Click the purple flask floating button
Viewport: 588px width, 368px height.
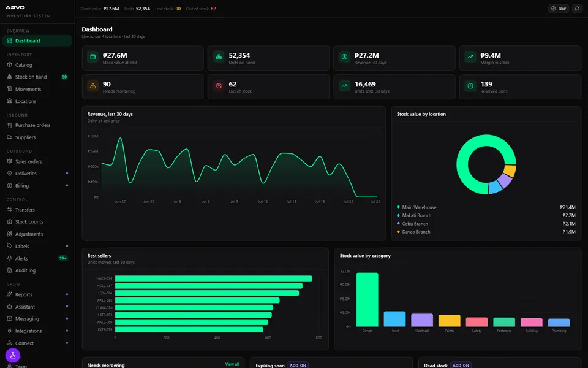[13, 355]
